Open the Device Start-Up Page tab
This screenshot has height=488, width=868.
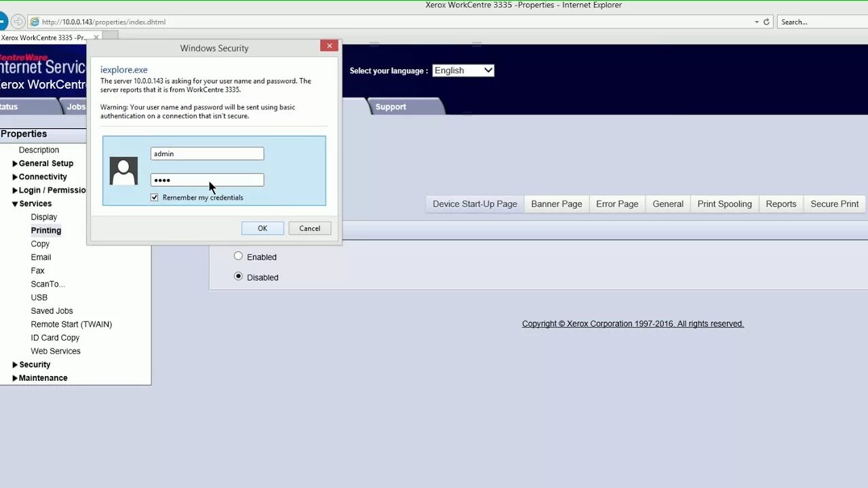[475, 204]
